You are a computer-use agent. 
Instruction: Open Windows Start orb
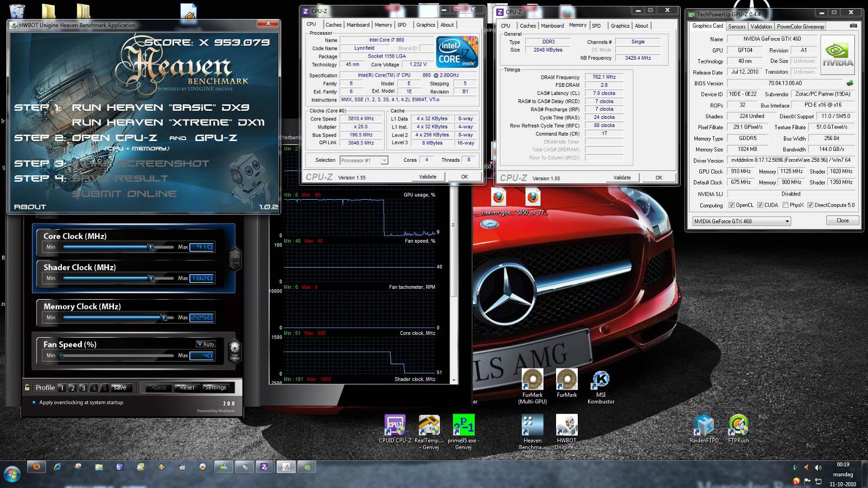point(12,474)
